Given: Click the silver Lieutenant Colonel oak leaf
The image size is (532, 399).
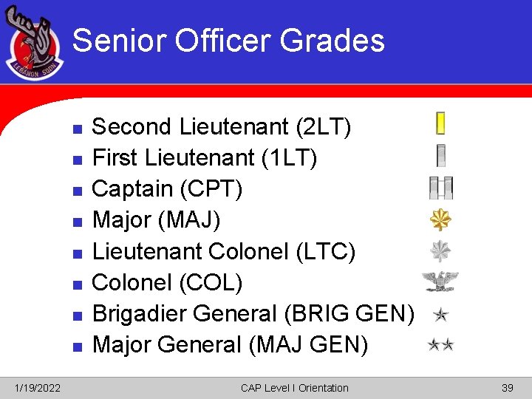Looking at the screenshot, I should pyautogui.click(x=441, y=251).
